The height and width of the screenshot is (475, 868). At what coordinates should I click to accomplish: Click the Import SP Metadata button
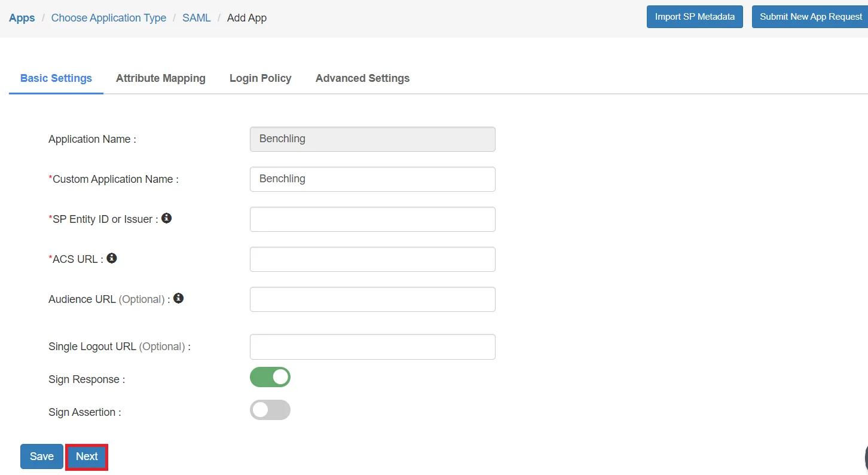pos(695,17)
